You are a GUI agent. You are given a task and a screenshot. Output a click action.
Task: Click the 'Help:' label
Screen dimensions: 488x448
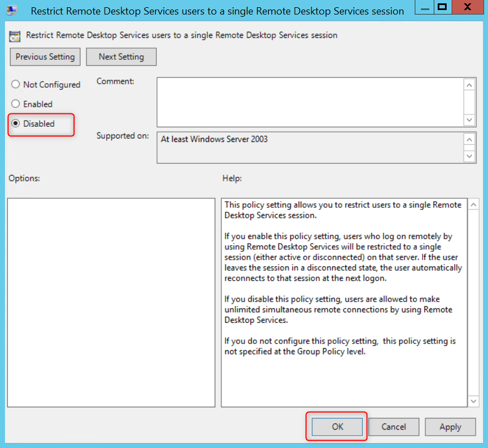232,178
